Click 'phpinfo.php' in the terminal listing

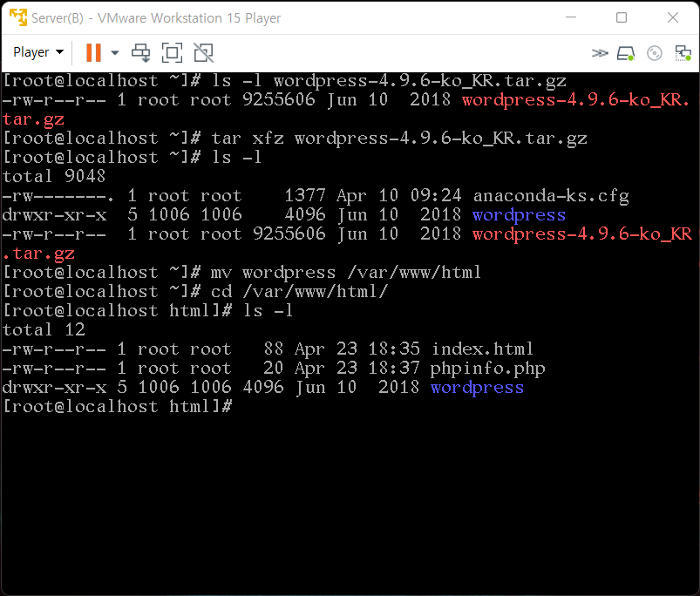[487, 369]
